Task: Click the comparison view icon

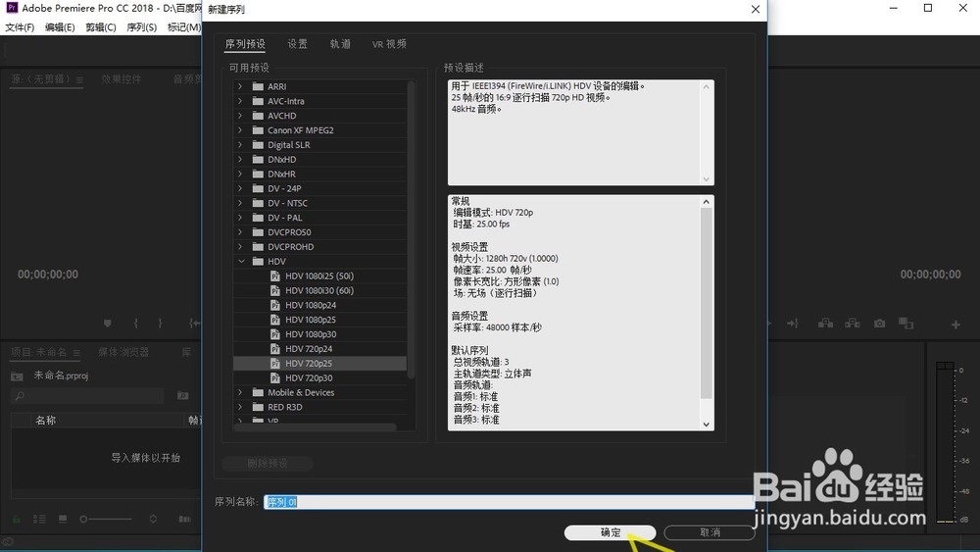Action: pos(906,324)
